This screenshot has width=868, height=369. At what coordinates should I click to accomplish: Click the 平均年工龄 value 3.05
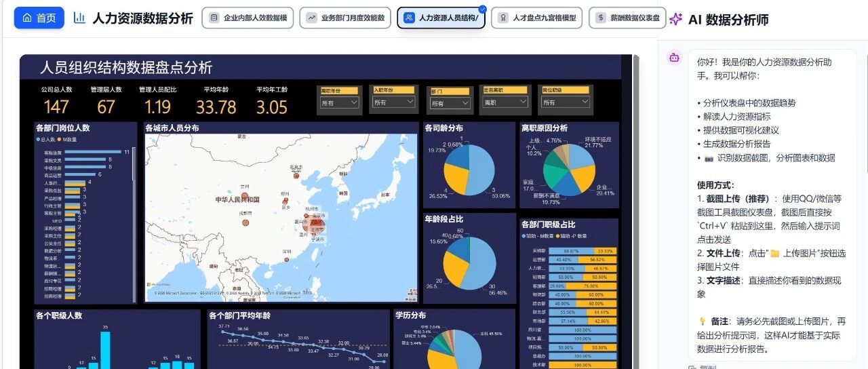[272, 107]
